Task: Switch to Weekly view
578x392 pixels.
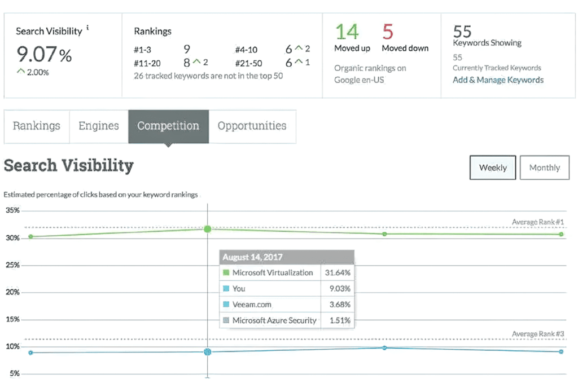Action: pyautogui.click(x=492, y=168)
